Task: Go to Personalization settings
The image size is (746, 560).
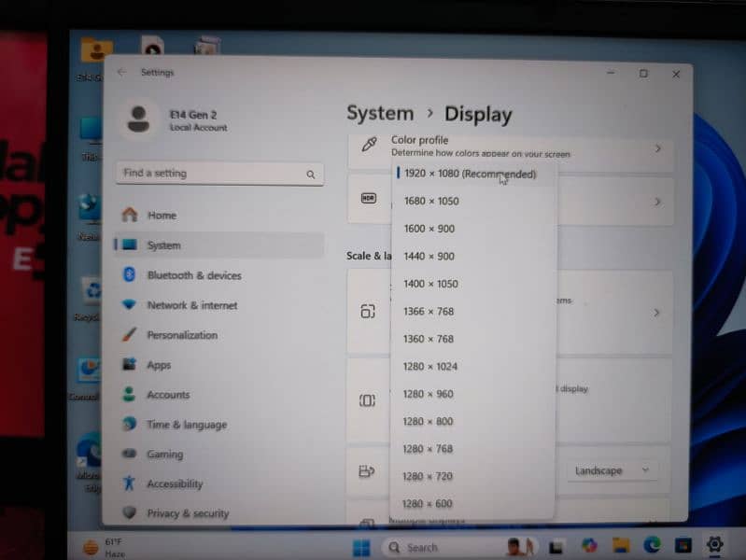Action: pos(181,335)
